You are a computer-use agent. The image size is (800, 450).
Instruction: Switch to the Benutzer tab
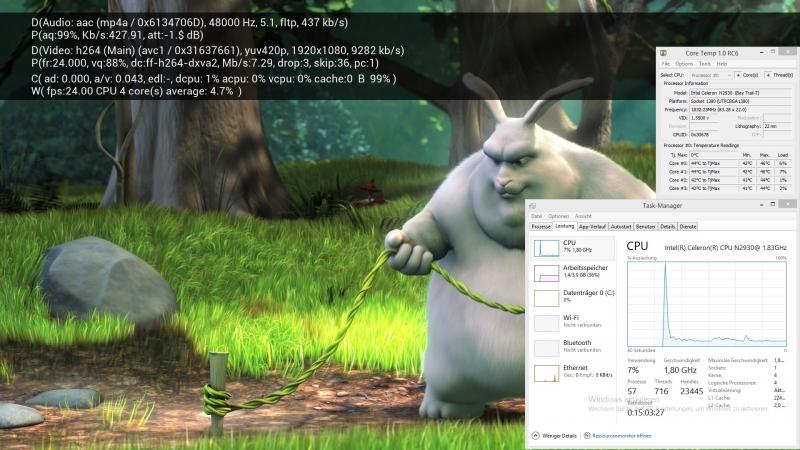645,227
